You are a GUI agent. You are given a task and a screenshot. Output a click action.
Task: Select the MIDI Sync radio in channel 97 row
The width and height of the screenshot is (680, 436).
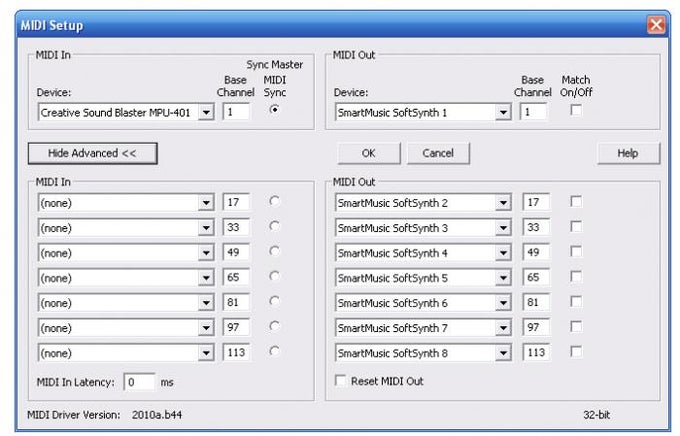click(x=274, y=326)
